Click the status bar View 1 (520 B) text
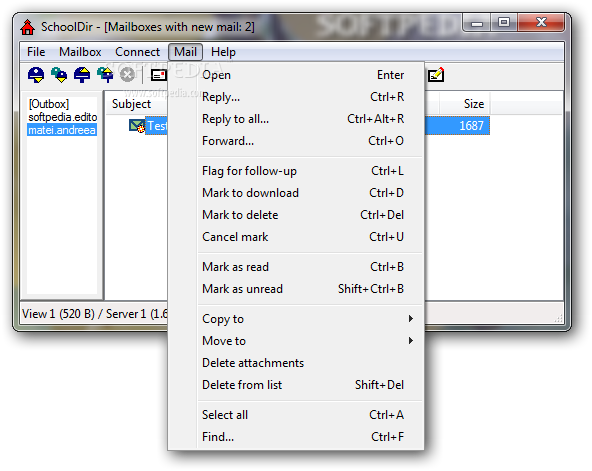 (x=59, y=314)
